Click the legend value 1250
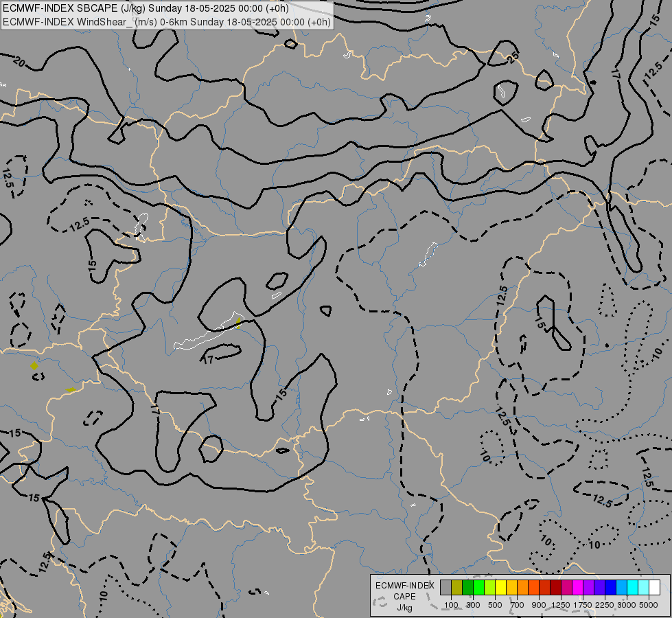 coord(561,605)
